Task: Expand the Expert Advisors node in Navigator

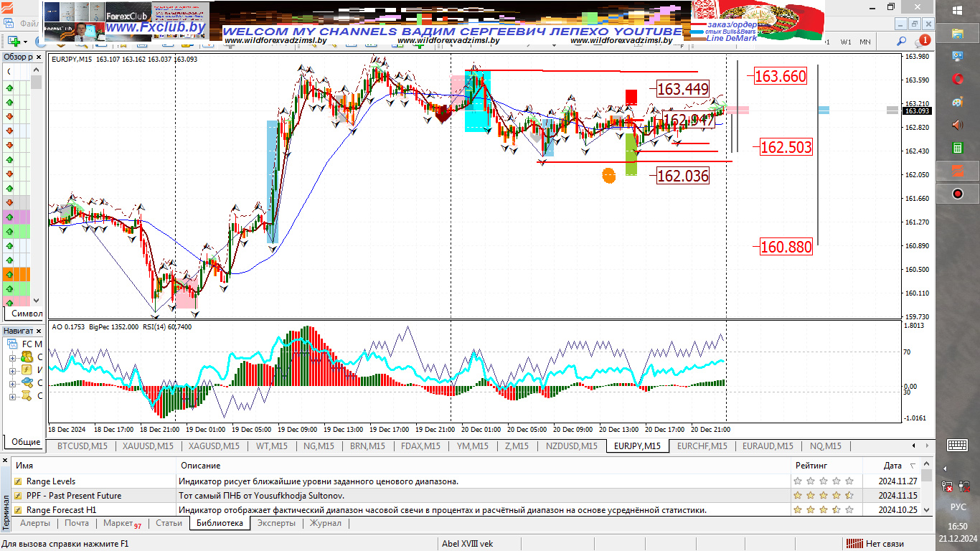Action: click(12, 382)
